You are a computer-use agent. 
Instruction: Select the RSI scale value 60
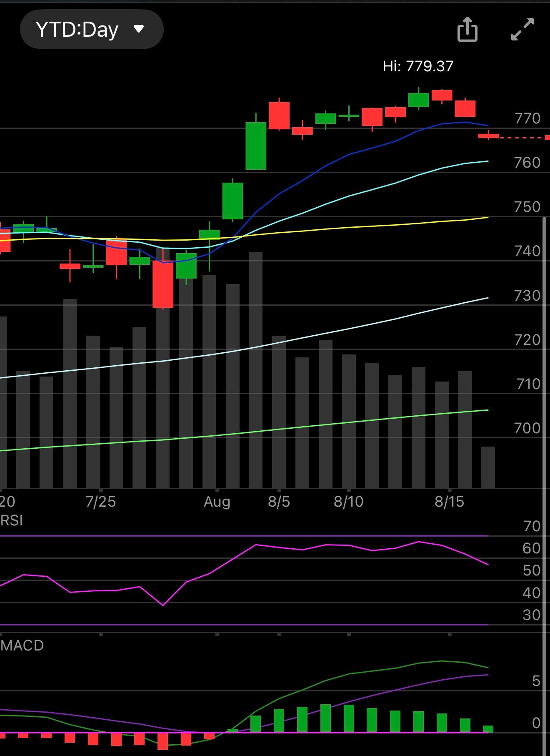(532, 548)
